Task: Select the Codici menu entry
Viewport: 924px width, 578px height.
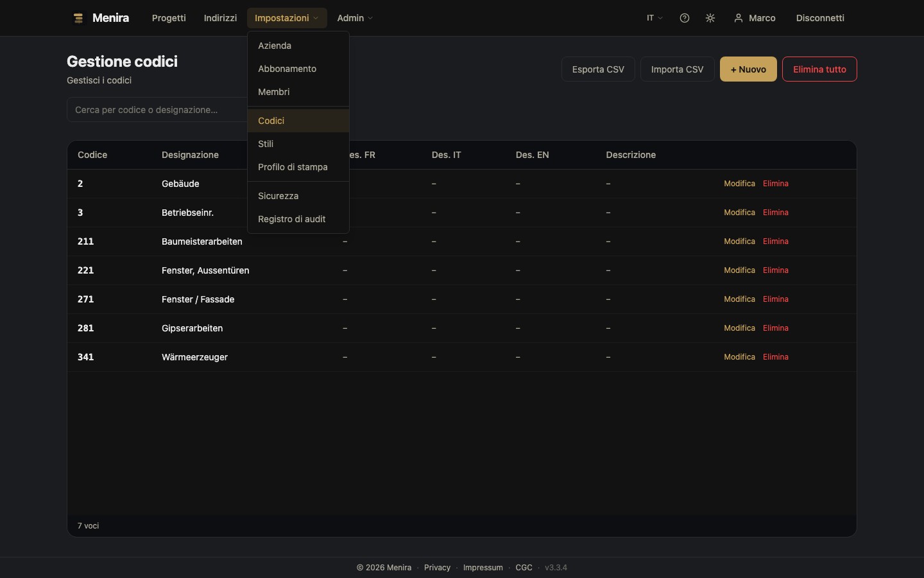Action: (x=298, y=121)
